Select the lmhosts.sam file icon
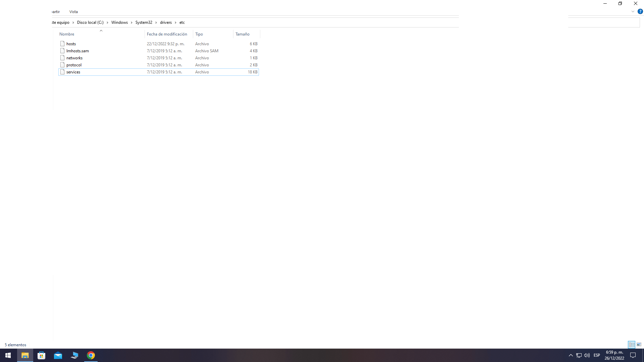 (62, 51)
